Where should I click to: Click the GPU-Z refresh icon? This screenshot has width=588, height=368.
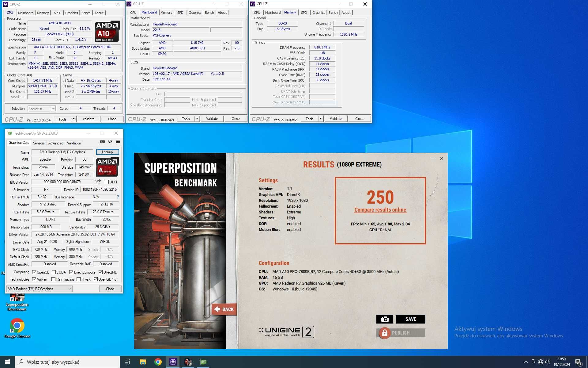pos(110,141)
